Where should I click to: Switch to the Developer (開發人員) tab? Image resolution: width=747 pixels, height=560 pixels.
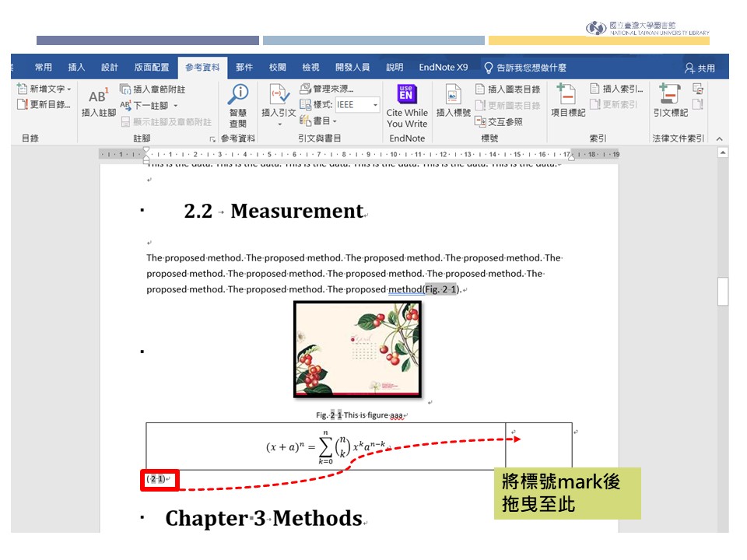coord(352,68)
